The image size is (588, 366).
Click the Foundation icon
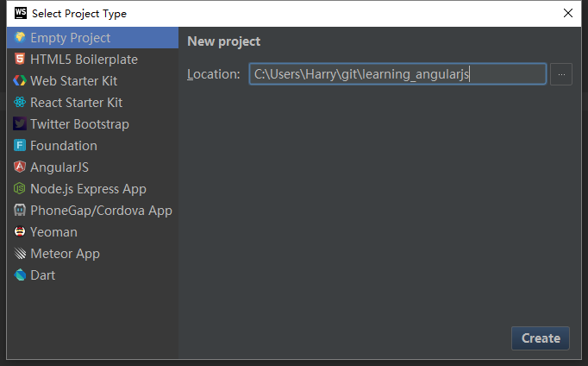tap(20, 146)
